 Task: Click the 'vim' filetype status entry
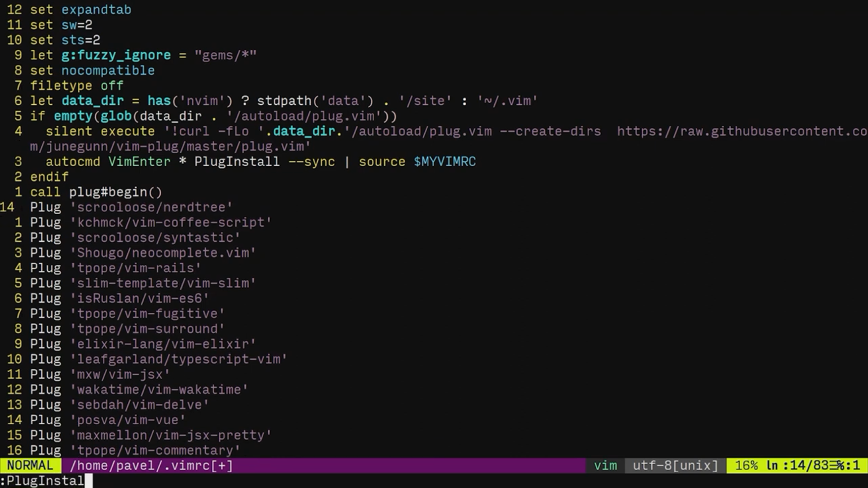click(605, 465)
